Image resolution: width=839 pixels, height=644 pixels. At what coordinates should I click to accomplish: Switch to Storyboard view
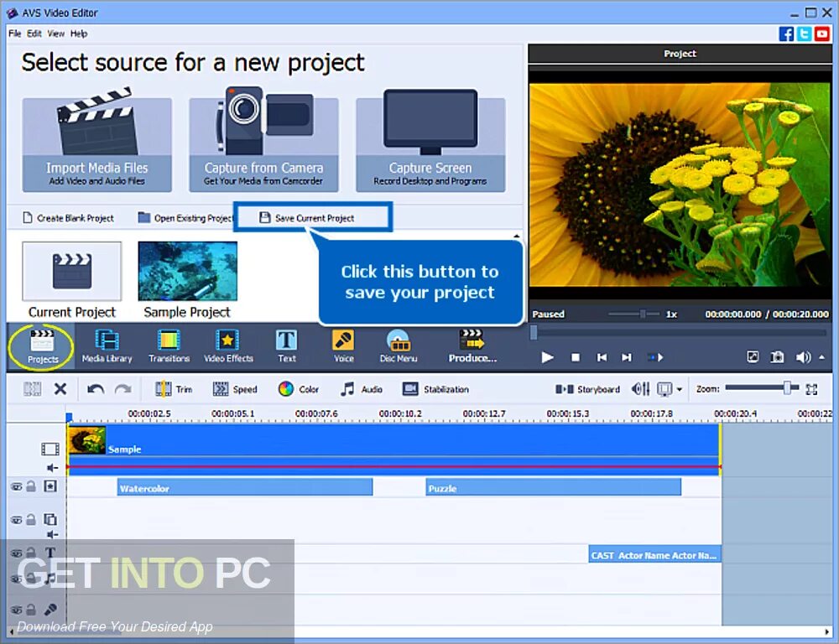pyautogui.click(x=587, y=389)
